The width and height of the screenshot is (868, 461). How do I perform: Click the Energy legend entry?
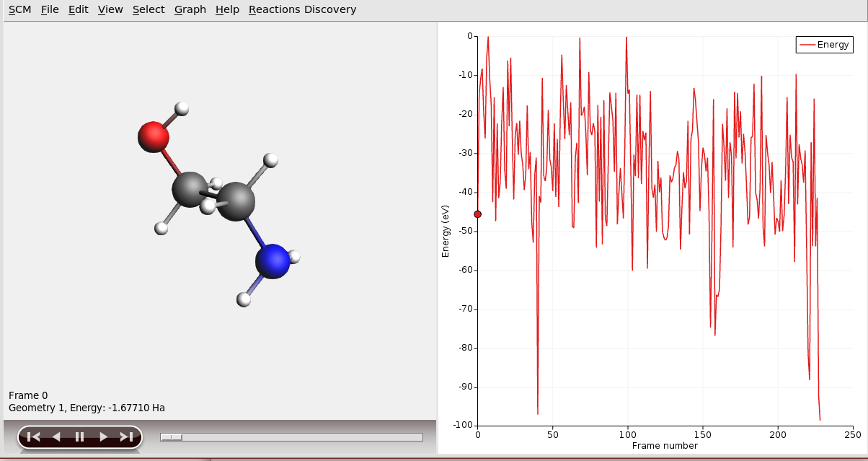824,45
